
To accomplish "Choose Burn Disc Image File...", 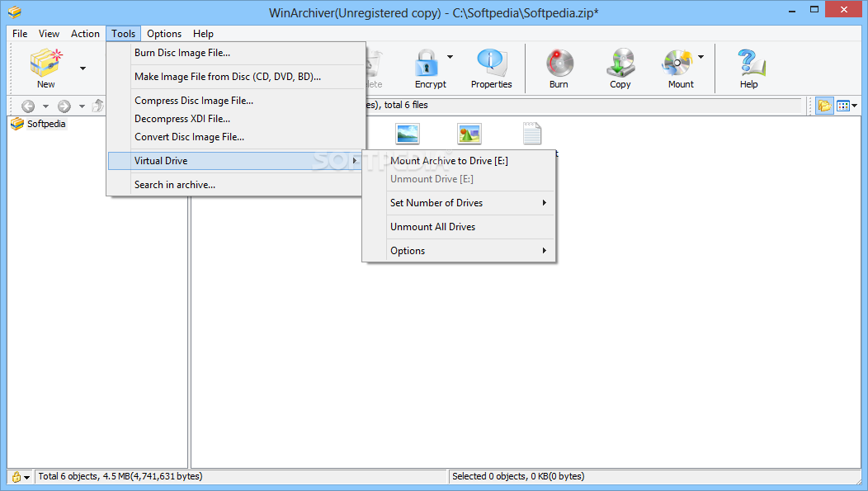I will pos(236,53).
